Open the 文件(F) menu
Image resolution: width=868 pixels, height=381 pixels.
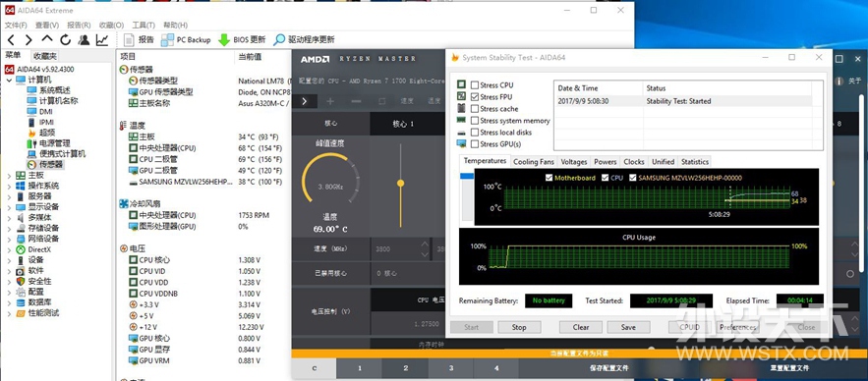click(x=16, y=25)
